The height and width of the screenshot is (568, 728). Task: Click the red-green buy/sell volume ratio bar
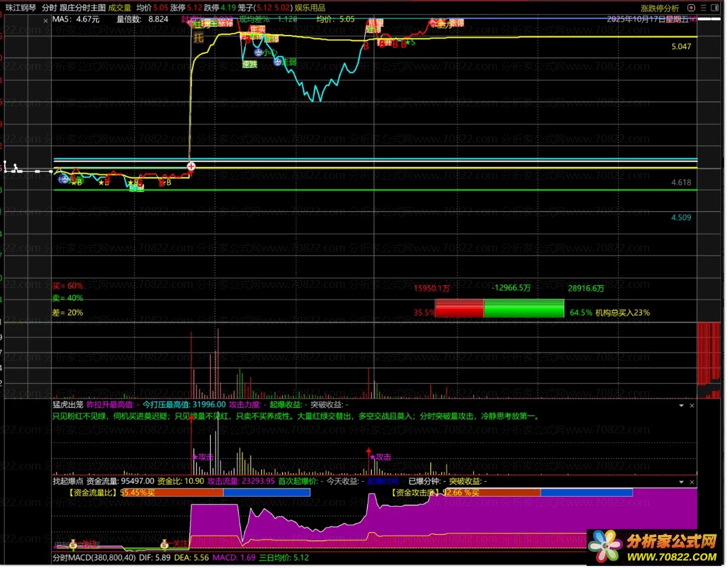tap(499, 308)
